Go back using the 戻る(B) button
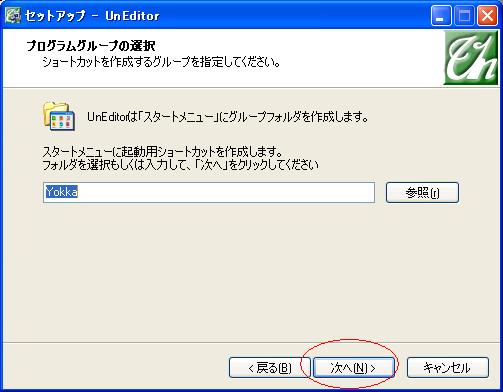503x392 pixels. (x=270, y=368)
